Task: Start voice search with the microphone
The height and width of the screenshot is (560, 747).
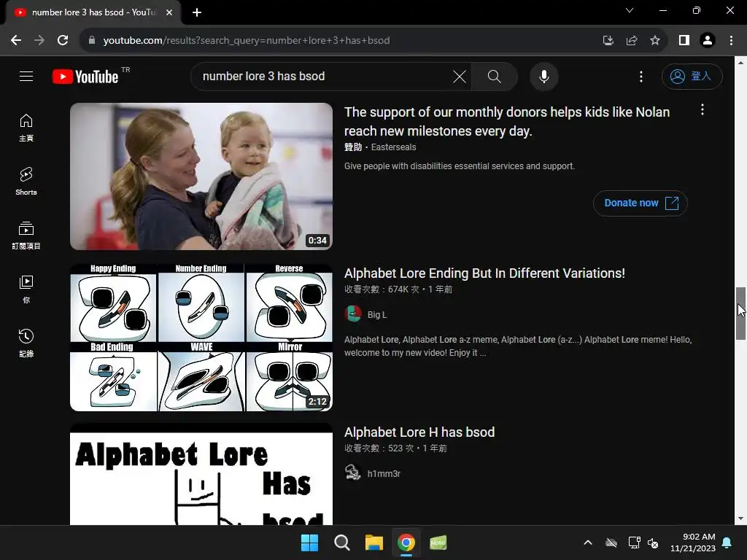Action: tap(543, 76)
